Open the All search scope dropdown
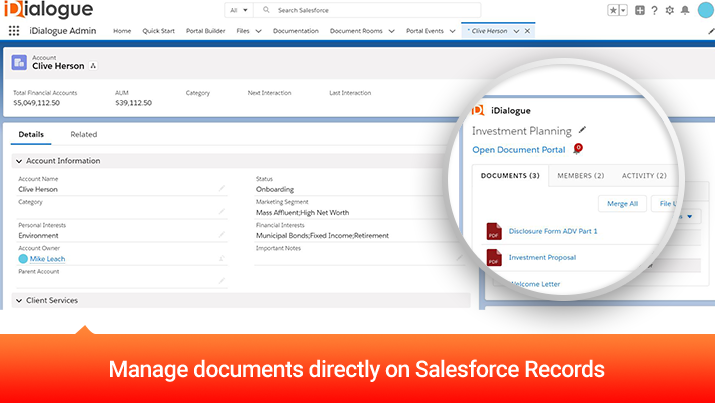The width and height of the screenshot is (715, 403). [239, 10]
